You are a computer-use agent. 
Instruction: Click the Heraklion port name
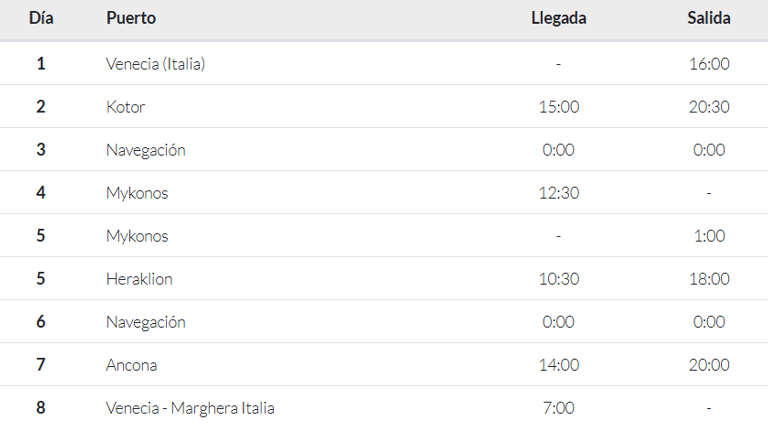tap(140, 279)
